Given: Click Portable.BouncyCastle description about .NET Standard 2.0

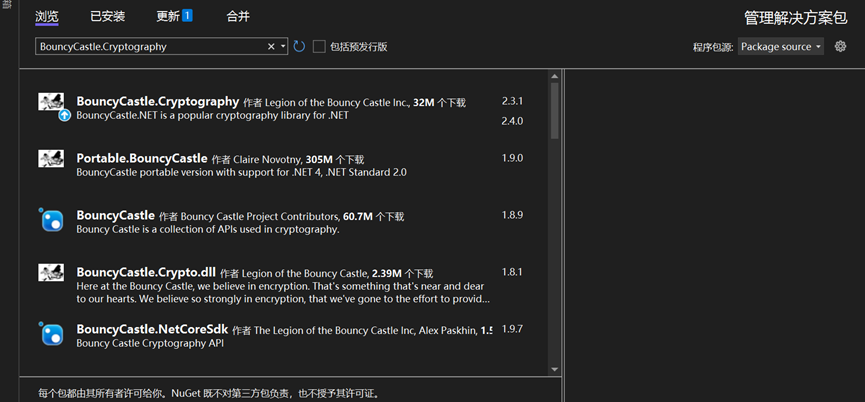Looking at the screenshot, I should pyautogui.click(x=242, y=173).
